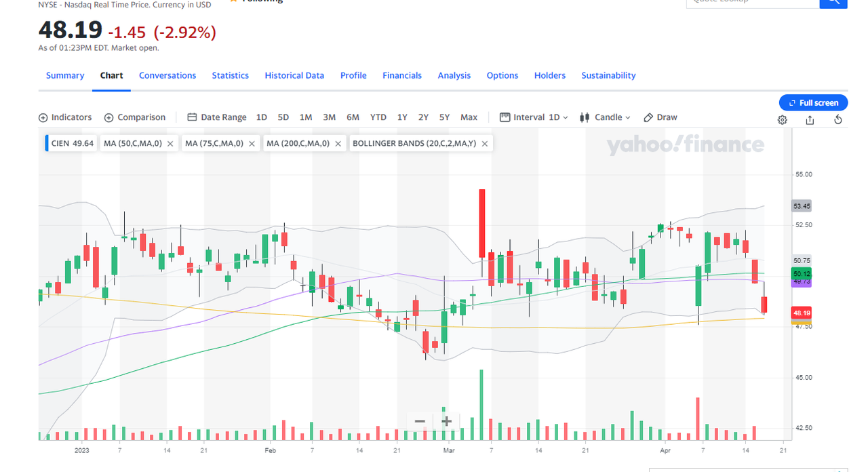Remove the Bollinger Bands overlay
The image size is (868, 472).
point(484,144)
